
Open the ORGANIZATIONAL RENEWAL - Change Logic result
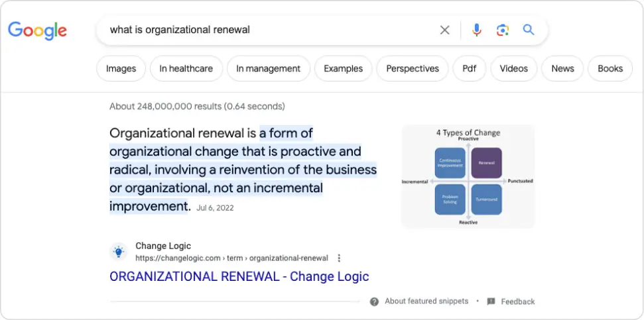(239, 276)
